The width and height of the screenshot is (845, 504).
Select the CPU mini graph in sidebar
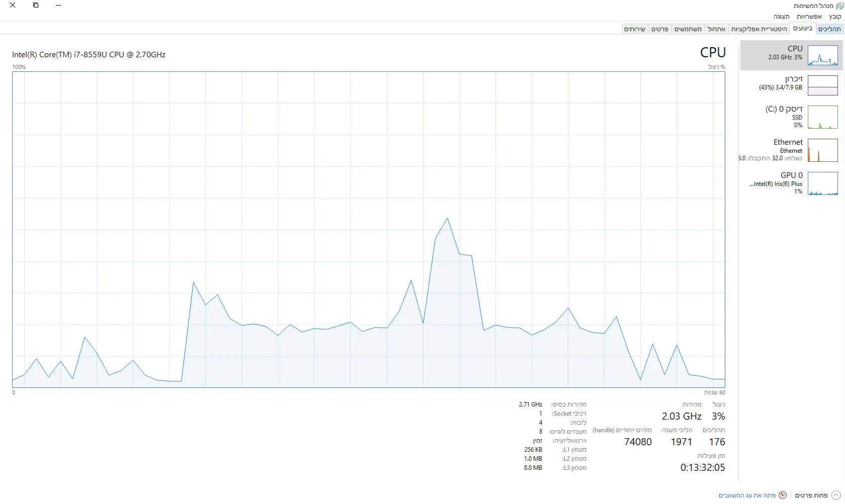tap(822, 55)
